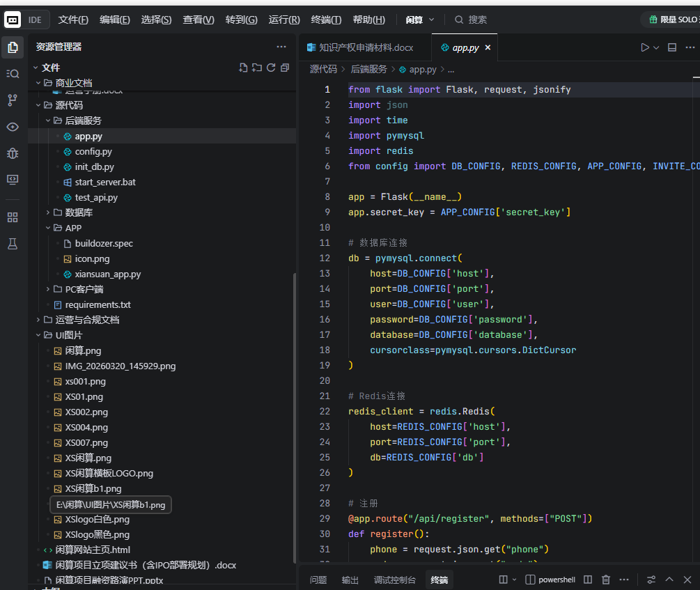Refresh the file explorer
Image resolution: width=700 pixels, height=590 pixels.
click(271, 68)
